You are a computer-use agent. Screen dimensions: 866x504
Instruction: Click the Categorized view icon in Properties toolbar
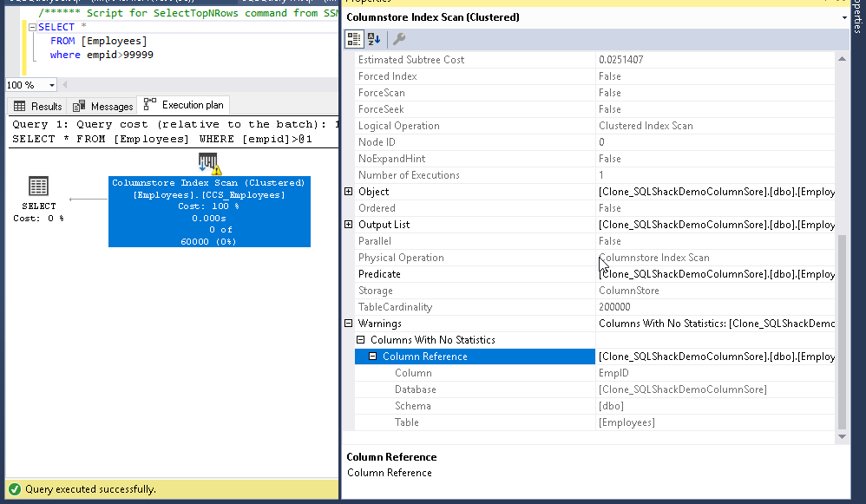353,39
